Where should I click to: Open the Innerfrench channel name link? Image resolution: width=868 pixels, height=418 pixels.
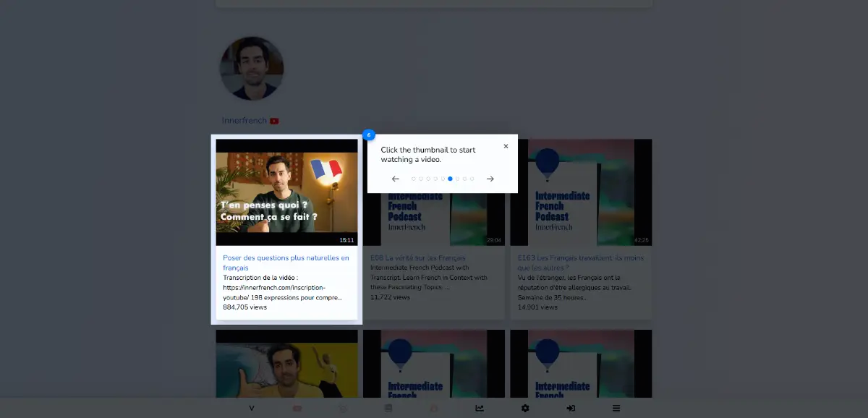point(244,121)
